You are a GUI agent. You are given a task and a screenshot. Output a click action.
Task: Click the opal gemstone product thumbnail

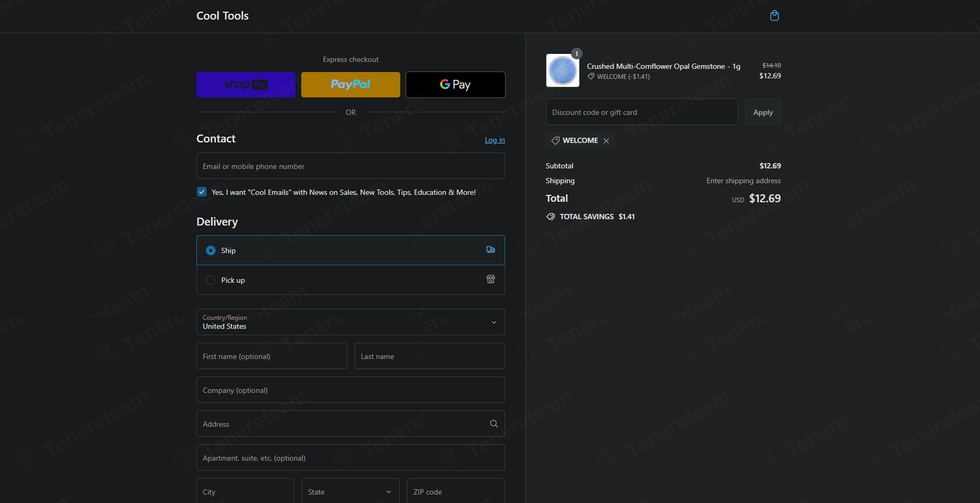coord(562,70)
